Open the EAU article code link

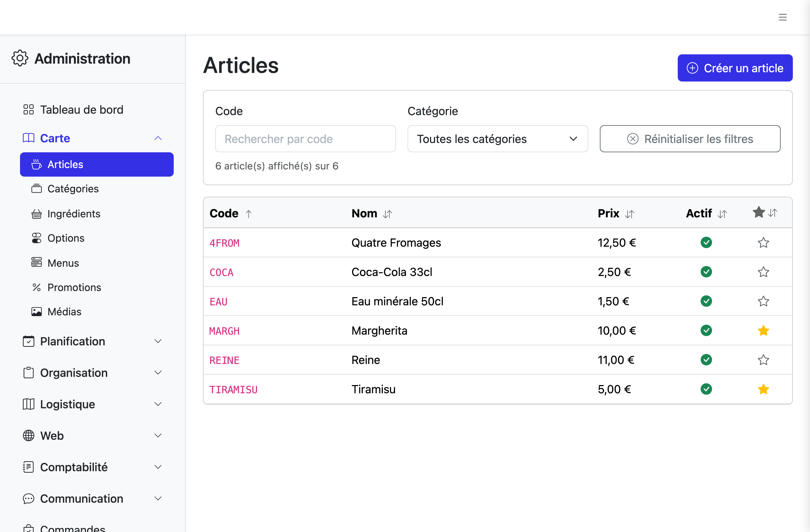pyautogui.click(x=218, y=302)
